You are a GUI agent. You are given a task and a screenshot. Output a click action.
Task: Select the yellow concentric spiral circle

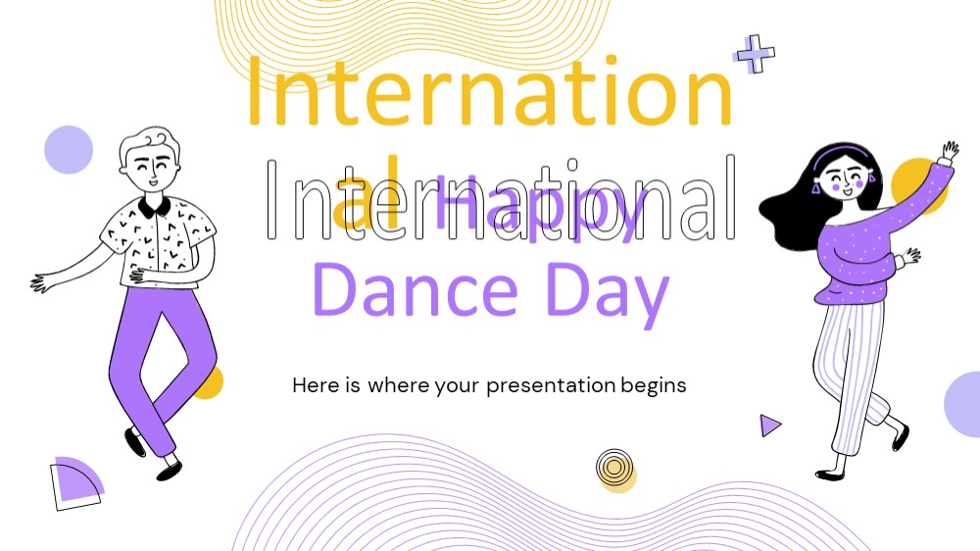(x=615, y=470)
